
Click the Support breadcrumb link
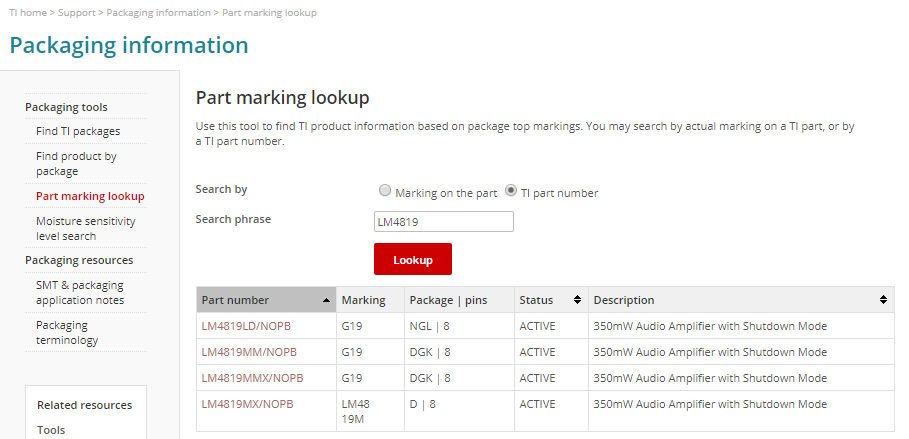(76, 13)
